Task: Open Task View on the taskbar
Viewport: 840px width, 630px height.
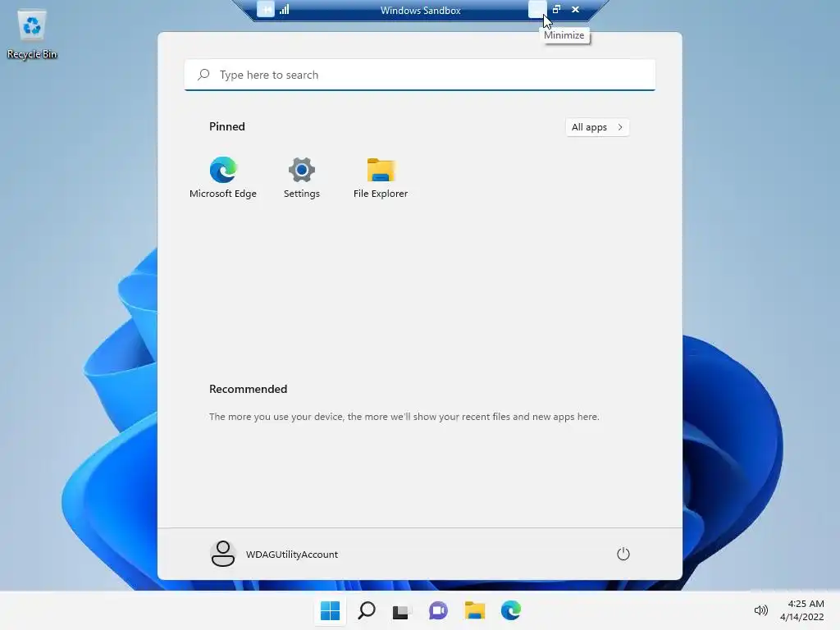Action: (x=400, y=610)
